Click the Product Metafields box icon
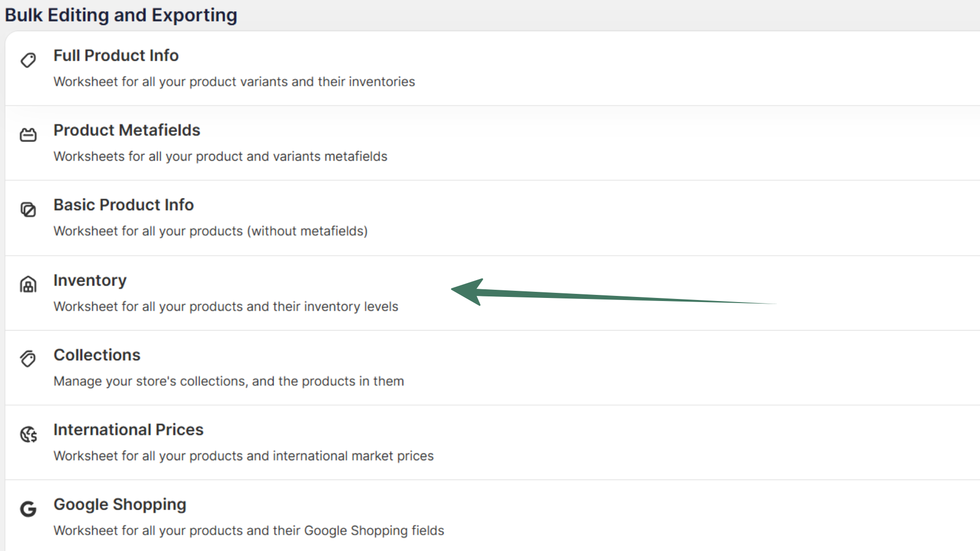Viewport: 980px width, 551px height. coord(28,135)
